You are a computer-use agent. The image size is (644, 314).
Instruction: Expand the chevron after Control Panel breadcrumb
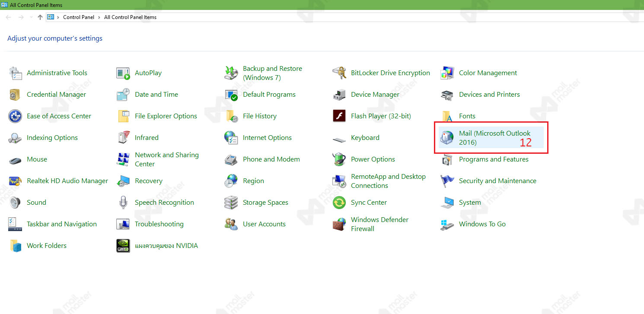[x=99, y=17]
